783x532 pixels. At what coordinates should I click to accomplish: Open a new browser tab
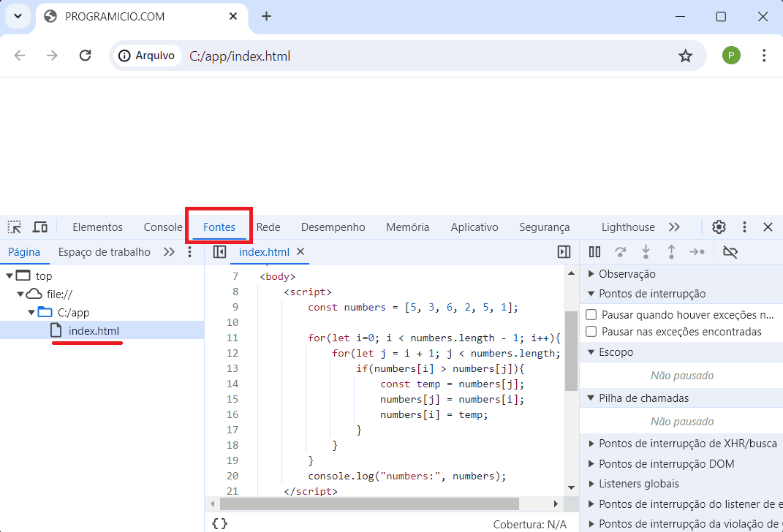[x=266, y=17]
